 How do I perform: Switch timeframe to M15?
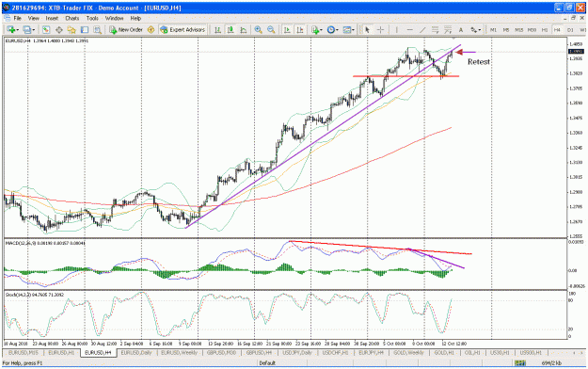519,30
